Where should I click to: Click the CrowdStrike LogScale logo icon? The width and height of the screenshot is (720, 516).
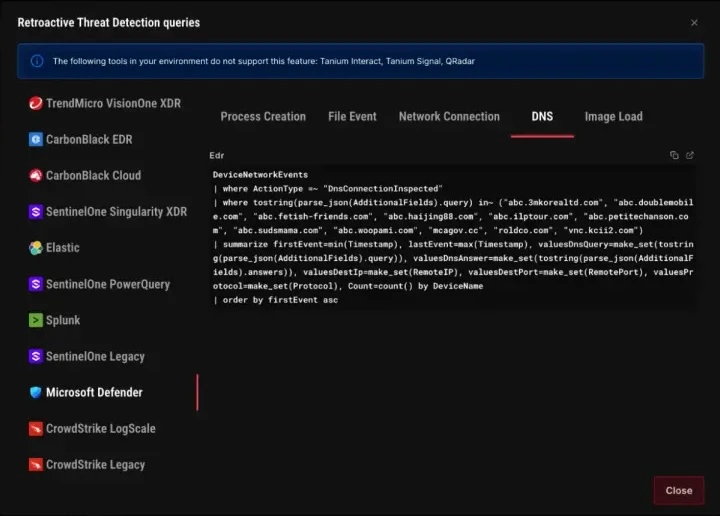(35, 428)
